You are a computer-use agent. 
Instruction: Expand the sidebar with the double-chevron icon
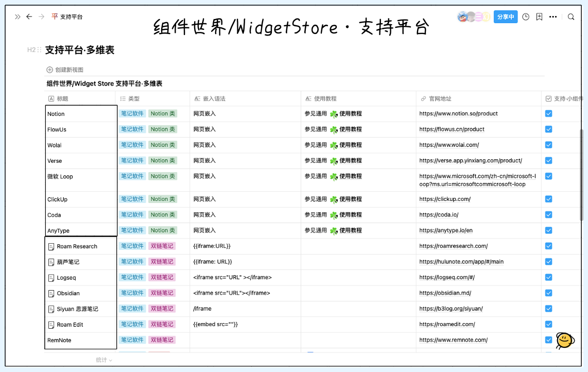click(x=18, y=16)
